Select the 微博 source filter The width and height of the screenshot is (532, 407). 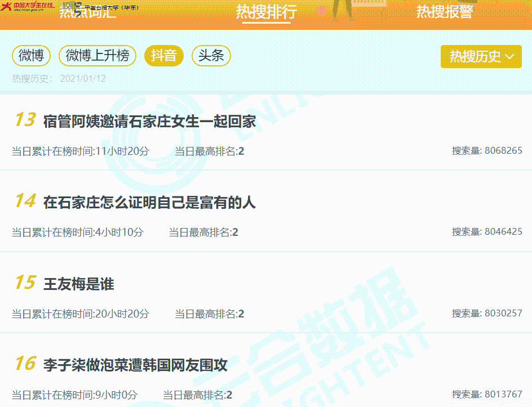click(32, 56)
